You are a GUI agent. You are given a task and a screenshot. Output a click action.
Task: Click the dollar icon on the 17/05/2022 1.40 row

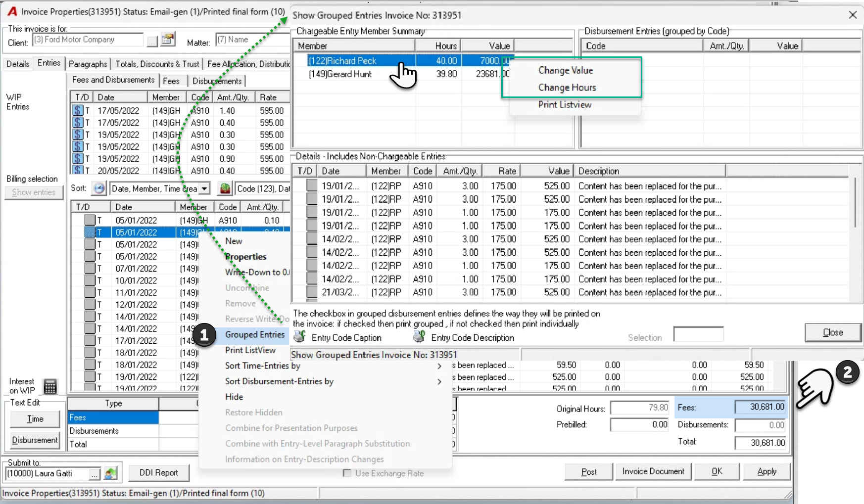(78, 110)
